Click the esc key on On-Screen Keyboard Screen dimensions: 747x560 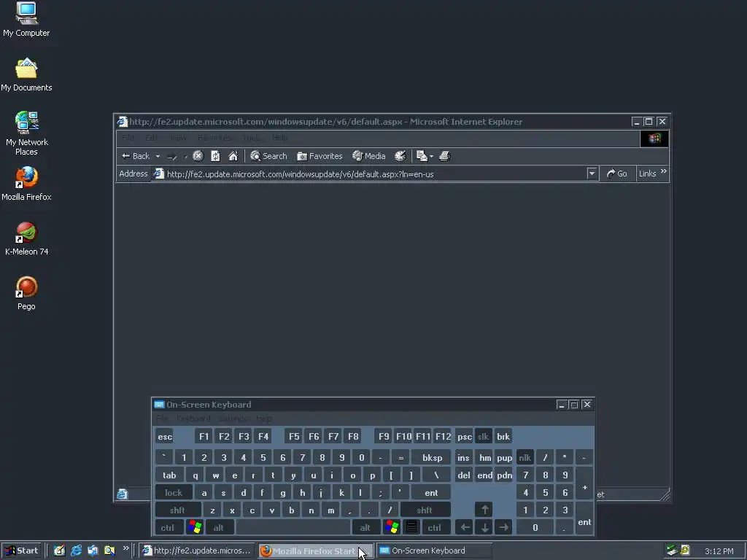(x=165, y=436)
